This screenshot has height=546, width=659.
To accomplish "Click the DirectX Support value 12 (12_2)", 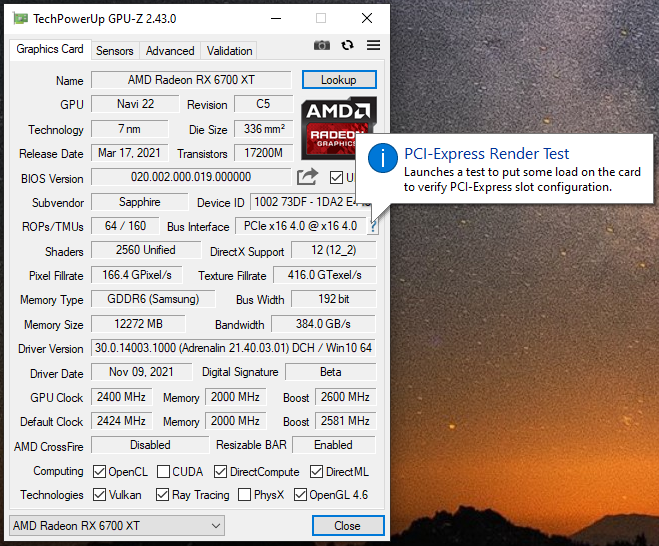I will click(334, 250).
